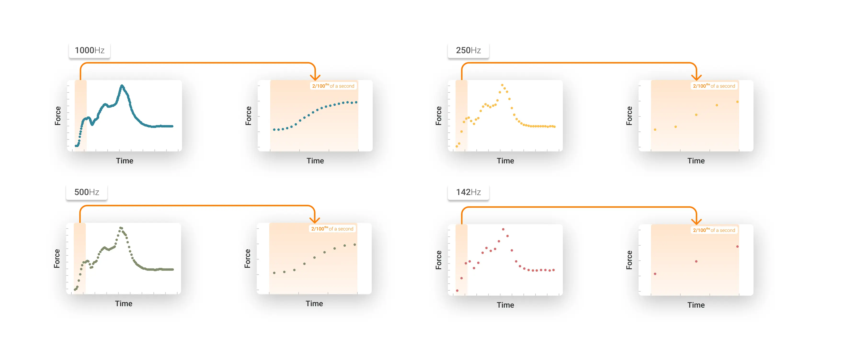Click the 2/100ths tag in the 142Hz zoomed chart
The image size is (868, 345).
tap(714, 230)
